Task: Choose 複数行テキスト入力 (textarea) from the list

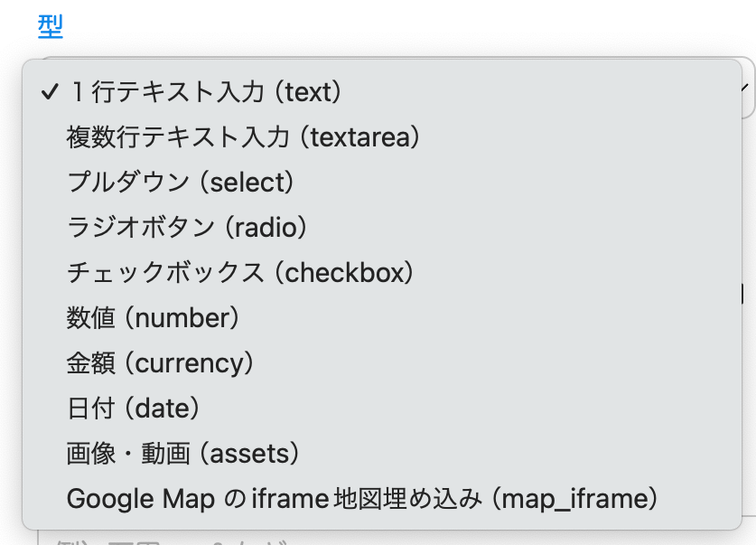Action: [x=243, y=136]
